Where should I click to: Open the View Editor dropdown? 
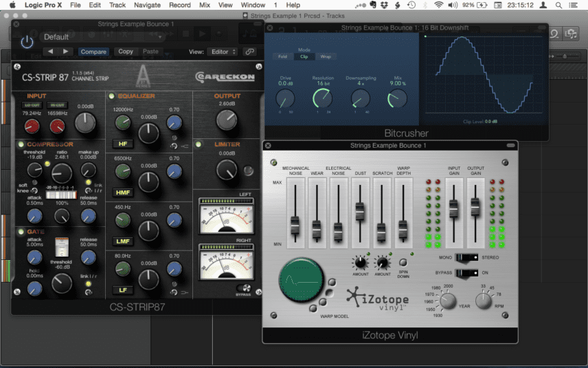point(223,52)
